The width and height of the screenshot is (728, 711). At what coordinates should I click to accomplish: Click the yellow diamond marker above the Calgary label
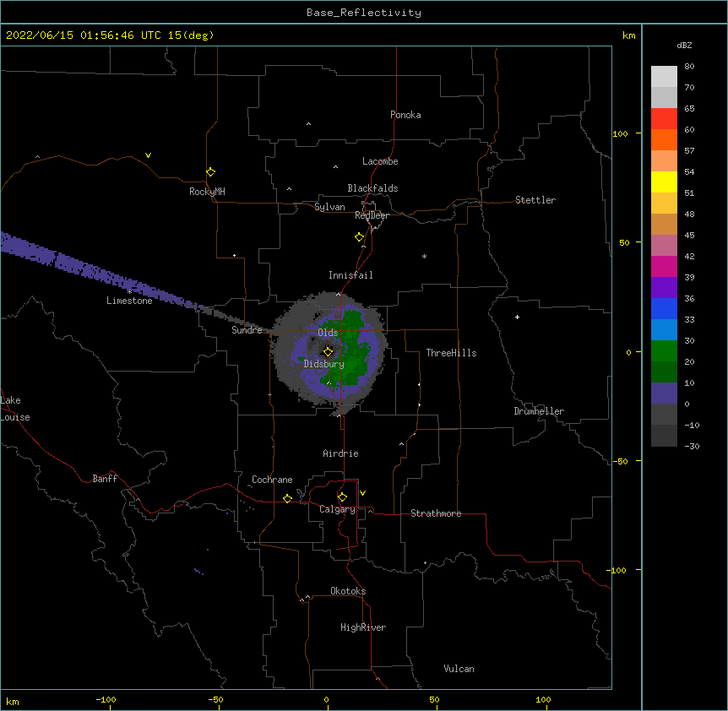(342, 497)
